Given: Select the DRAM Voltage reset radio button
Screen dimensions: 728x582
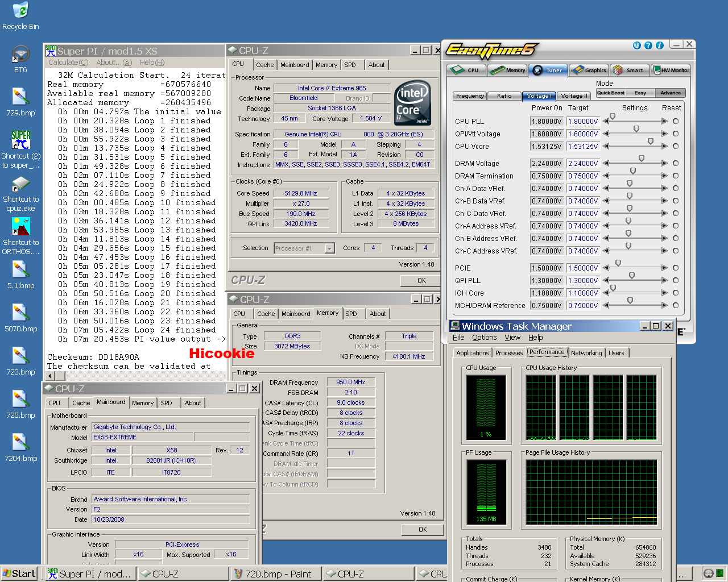Looking at the screenshot, I should (x=676, y=163).
